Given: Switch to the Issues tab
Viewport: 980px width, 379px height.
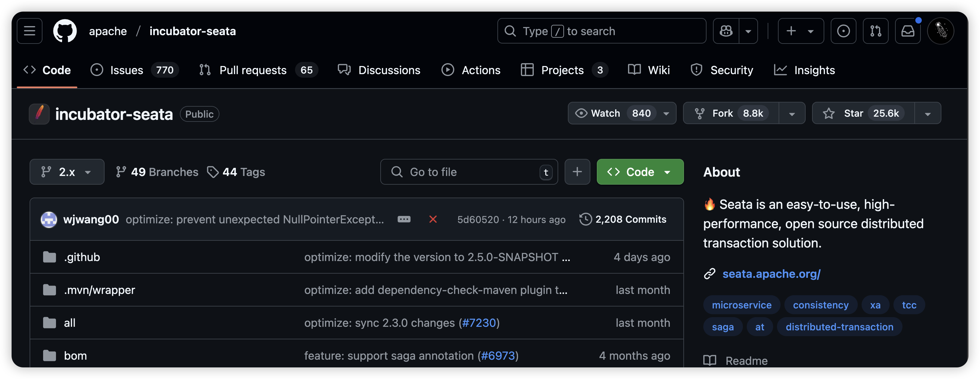Looking at the screenshot, I should click(126, 70).
